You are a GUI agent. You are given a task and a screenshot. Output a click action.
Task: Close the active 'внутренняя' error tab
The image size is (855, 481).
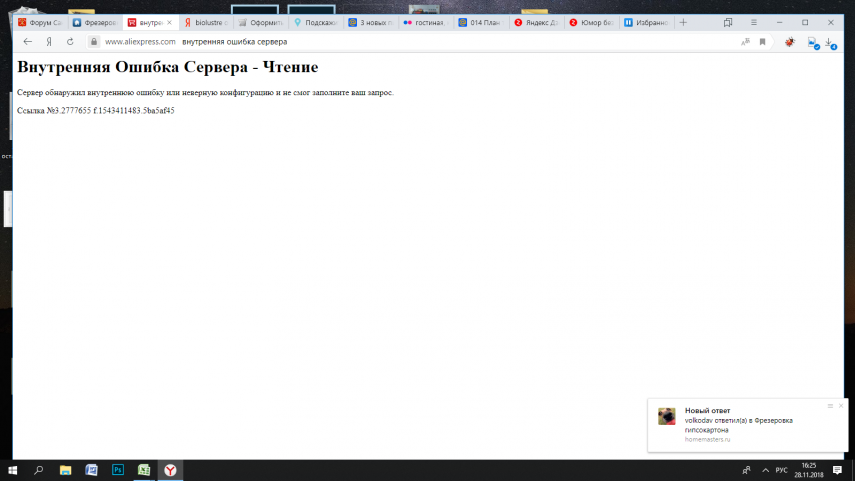point(168,22)
